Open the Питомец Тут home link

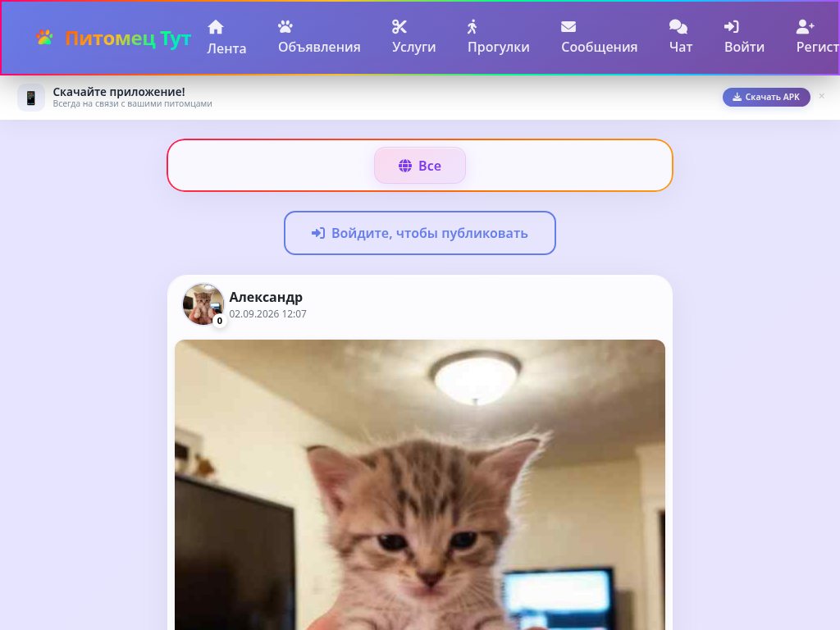pos(113,38)
